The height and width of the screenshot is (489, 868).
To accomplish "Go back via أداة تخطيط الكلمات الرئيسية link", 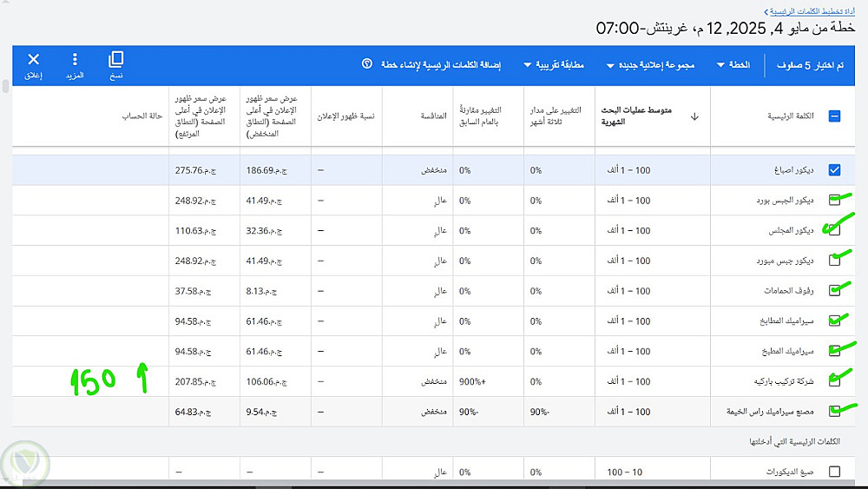I will pos(812,11).
